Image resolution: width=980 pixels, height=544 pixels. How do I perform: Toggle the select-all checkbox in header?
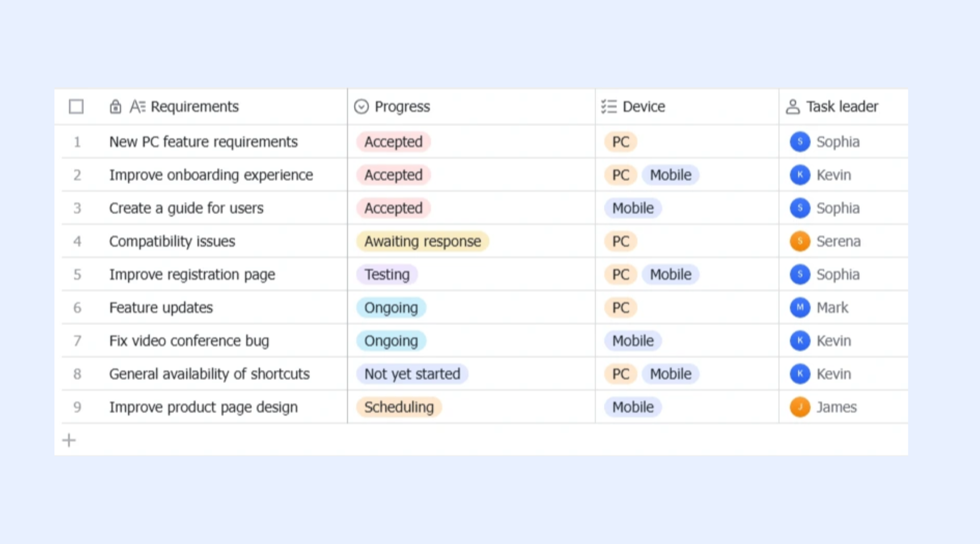point(76,107)
